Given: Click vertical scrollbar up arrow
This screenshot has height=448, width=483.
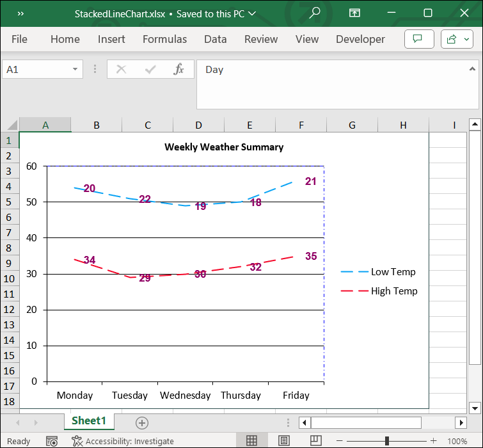Looking at the screenshot, I should pyautogui.click(x=475, y=124).
